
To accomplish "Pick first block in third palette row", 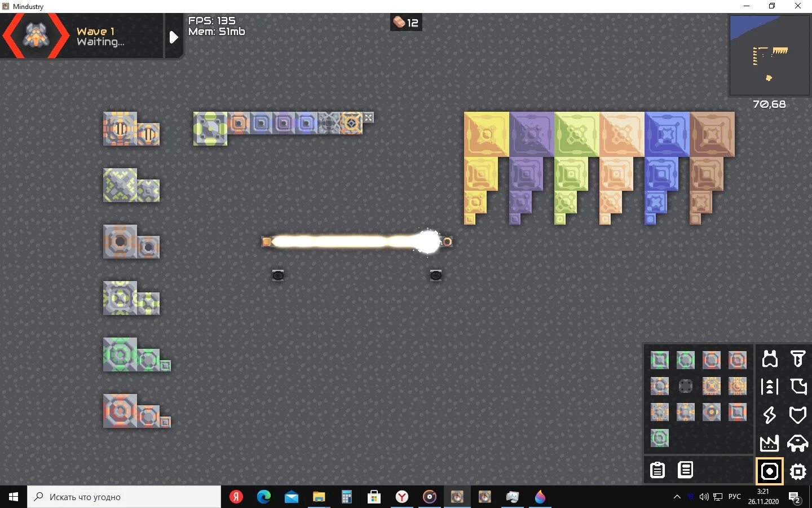I will point(659,411).
